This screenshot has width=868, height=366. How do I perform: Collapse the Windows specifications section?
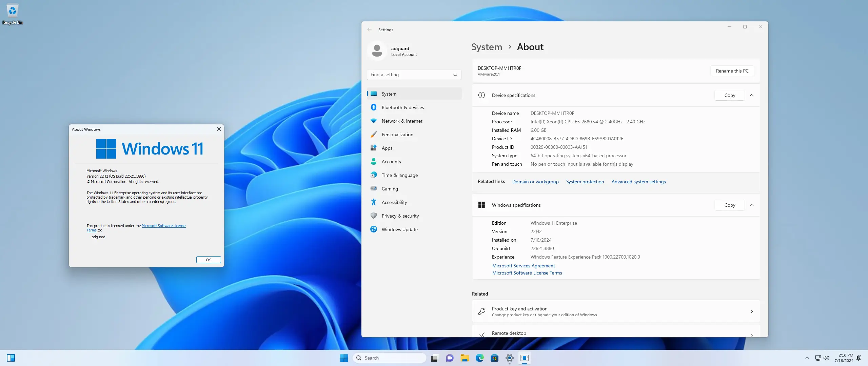click(752, 205)
